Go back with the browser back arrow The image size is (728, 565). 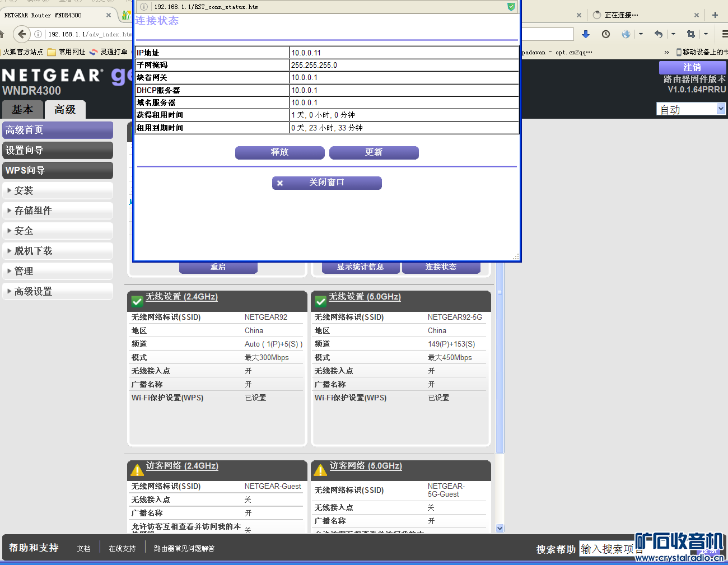[21, 34]
